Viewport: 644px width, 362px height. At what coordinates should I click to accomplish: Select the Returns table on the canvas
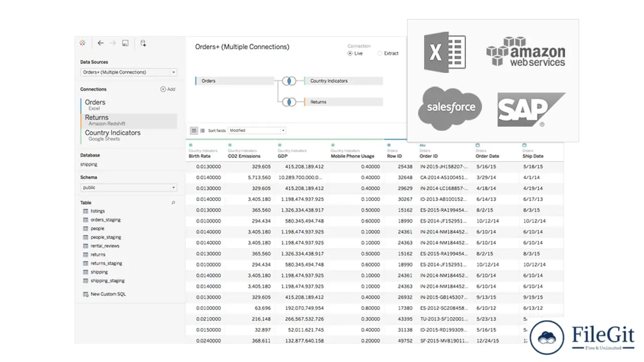[344, 102]
